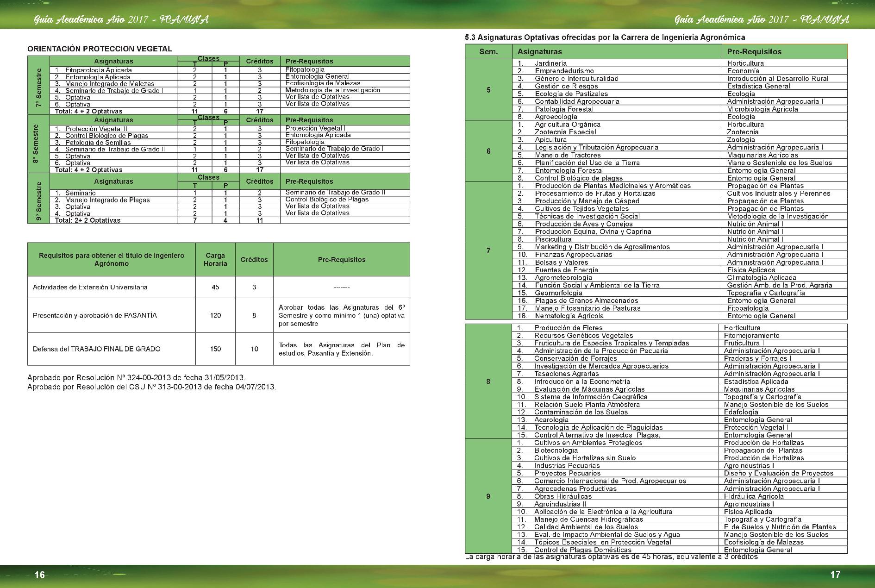Select 'Introducción a la Econometría' optativa
The image size is (875, 588).
(x=582, y=382)
